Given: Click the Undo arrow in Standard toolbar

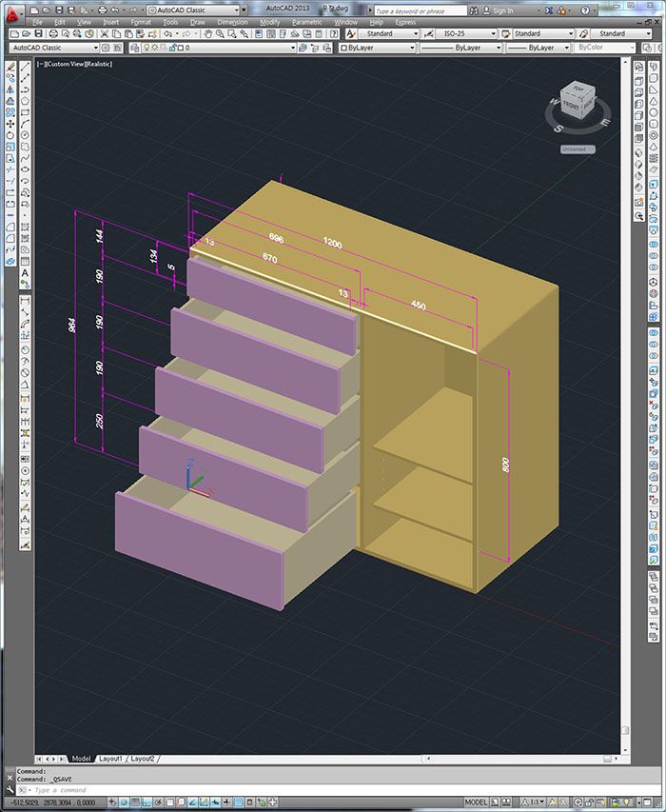Looking at the screenshot, I should pos(167,33).
